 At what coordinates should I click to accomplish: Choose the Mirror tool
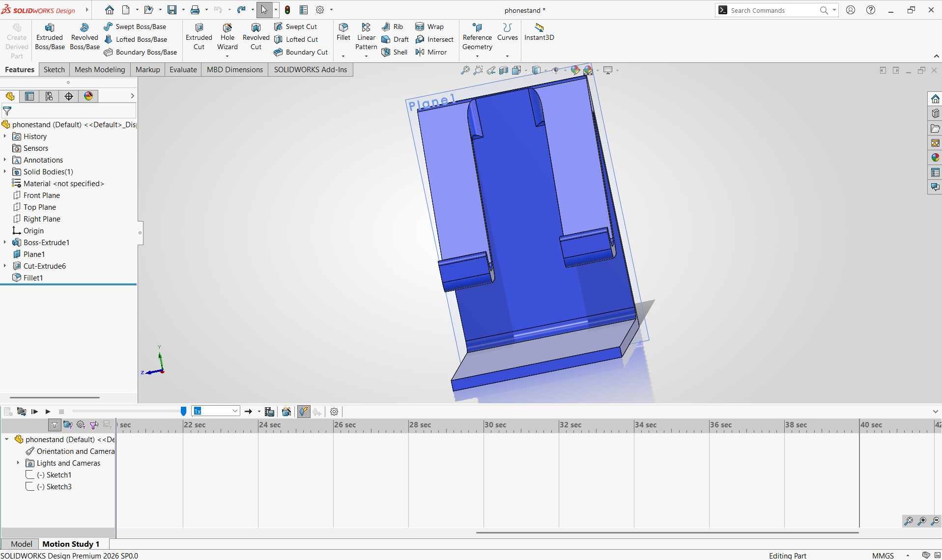click(x=431, y=52)
